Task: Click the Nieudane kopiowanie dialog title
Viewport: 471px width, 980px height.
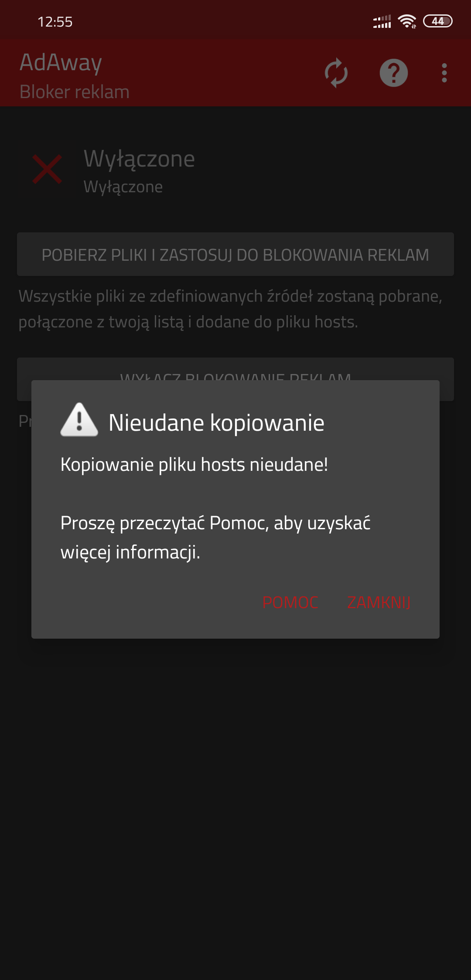Action: 216,423
